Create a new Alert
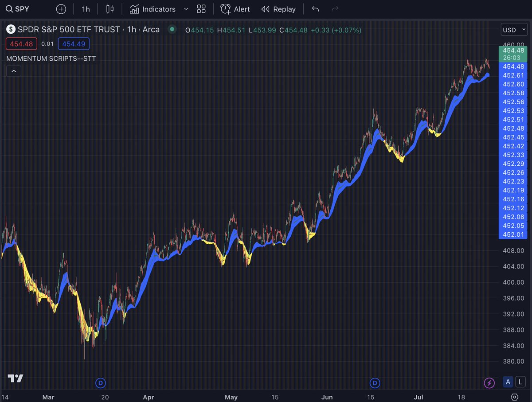Viewport: 532px width, 402px height. pos(235,9)
